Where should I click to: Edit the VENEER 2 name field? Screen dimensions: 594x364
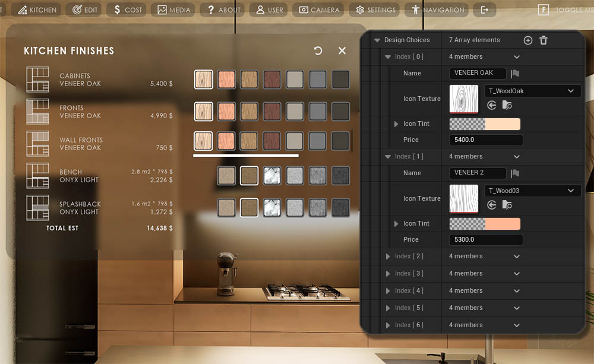pyautogui.click(x=478, y=173)
